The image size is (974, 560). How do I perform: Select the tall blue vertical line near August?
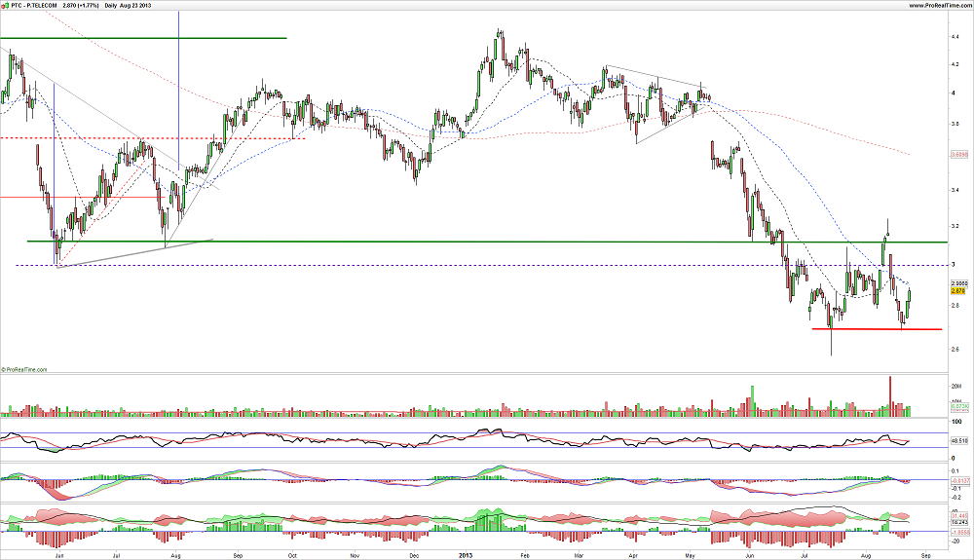click(179, 91)
